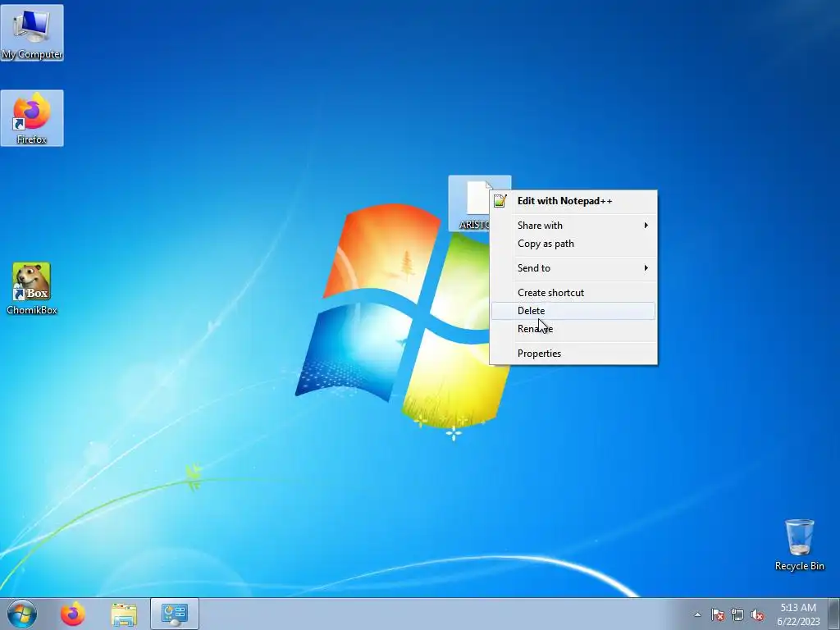Open the Share with submenu
Image resolution: width=840 pixels, height=630 pixels.
pyautogui.click(x=573, y=225)
